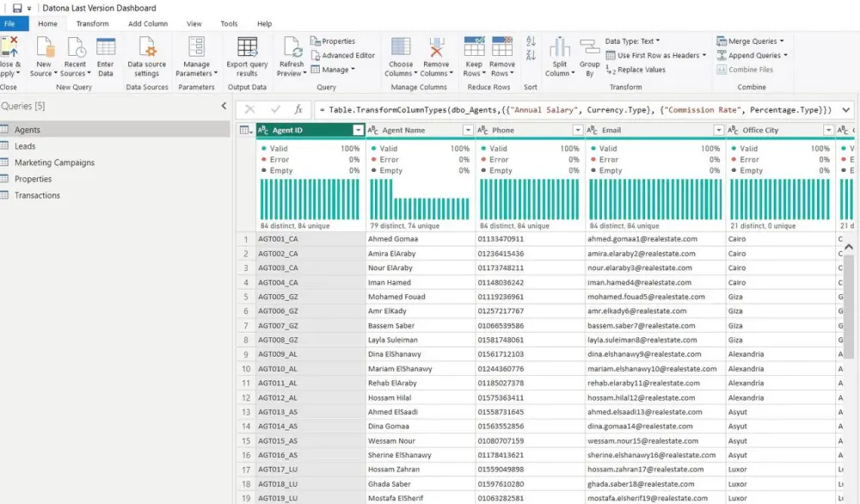Open the Agent ID column filter dropdown
The width and height of the screenshot is (860, 504).
click(358, 130)
